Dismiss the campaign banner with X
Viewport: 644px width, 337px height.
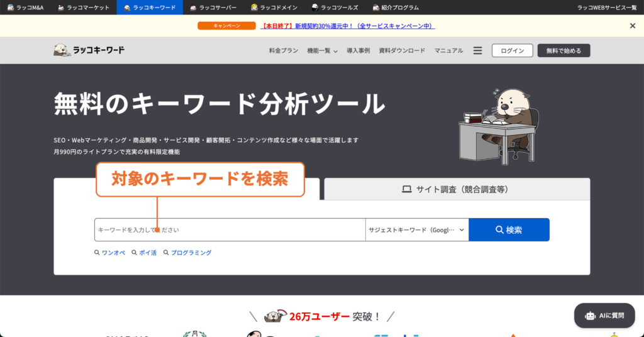coord(633,26)
